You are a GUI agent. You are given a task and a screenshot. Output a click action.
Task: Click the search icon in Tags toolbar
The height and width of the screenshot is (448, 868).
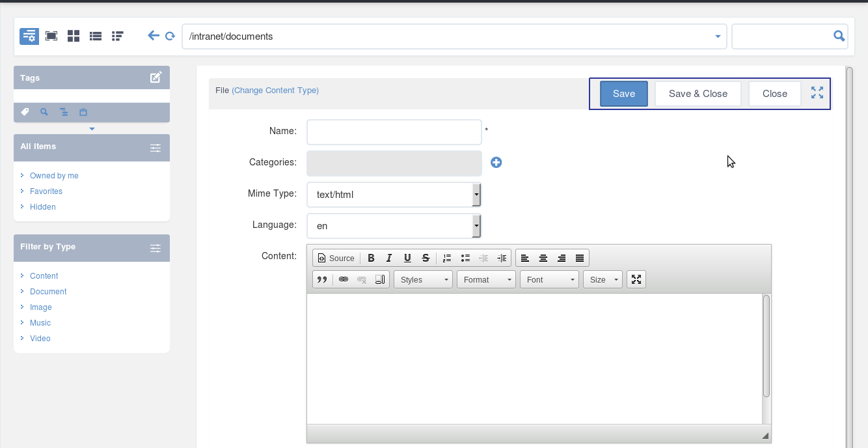44,112
